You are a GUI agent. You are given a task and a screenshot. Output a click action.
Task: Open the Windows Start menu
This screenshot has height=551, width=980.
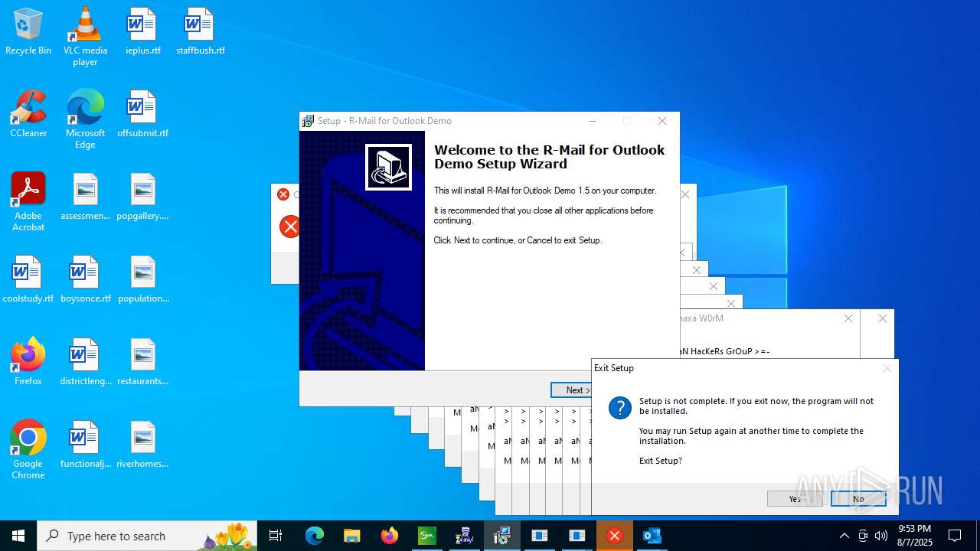coord(18,536)
